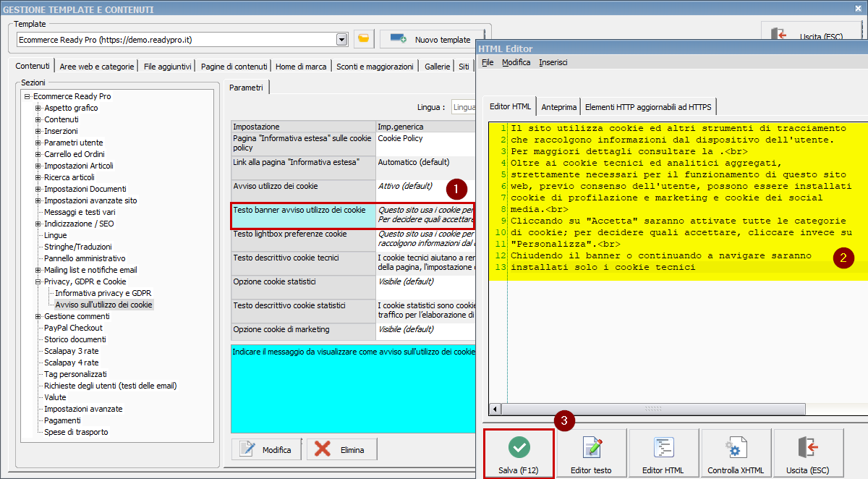Click the yellow folder icon beside Template dropdown
This screenshot has height=479, width=868.
coord(364,39)
